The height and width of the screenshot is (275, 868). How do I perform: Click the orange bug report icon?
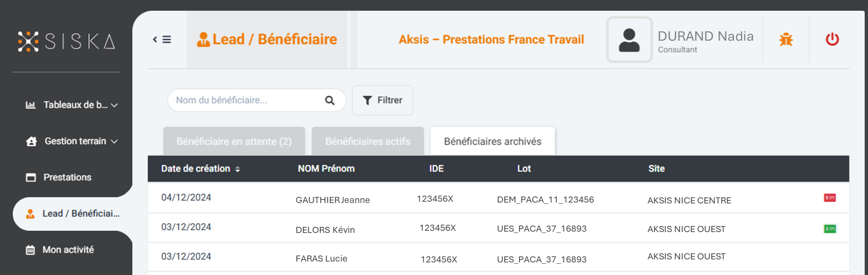786,39
